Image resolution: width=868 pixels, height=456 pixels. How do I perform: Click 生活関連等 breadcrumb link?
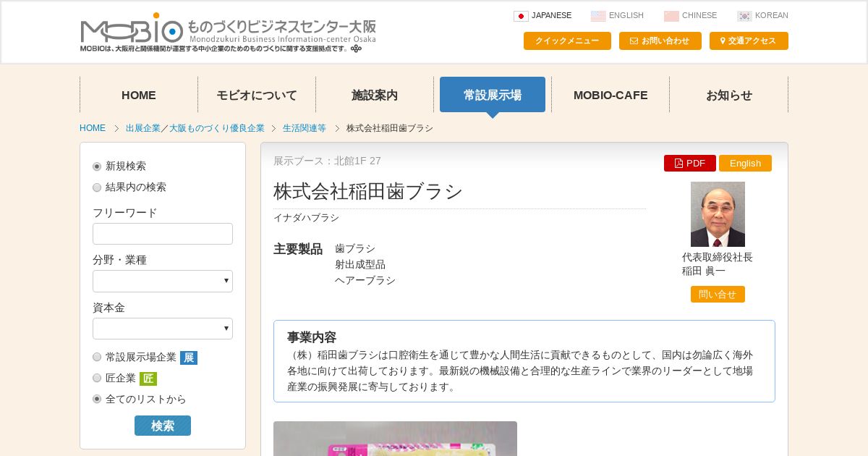click(x=305, y=128)
